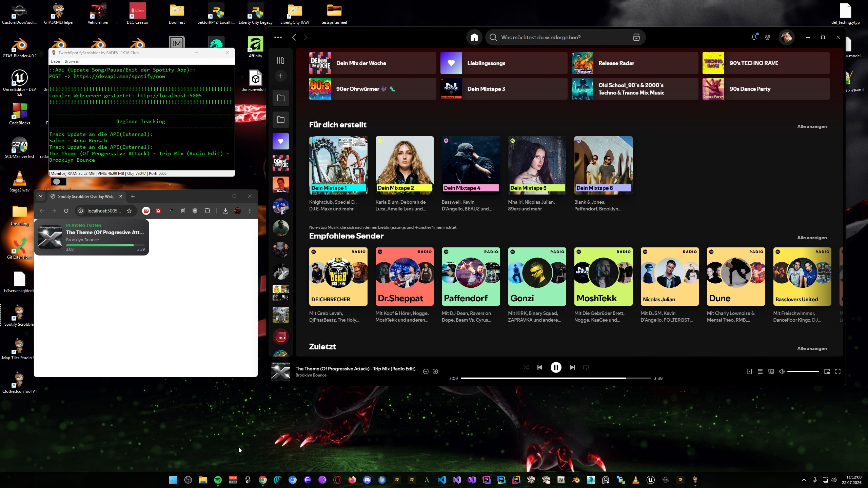868x488 pixels.
Task: Open 90's TECHNO RAVE tile
Action: 766,63
